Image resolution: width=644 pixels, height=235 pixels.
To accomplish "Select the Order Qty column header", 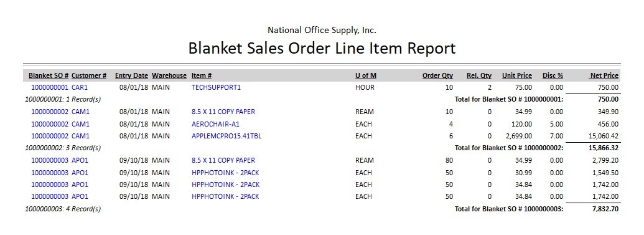I will tap(438, 75).
